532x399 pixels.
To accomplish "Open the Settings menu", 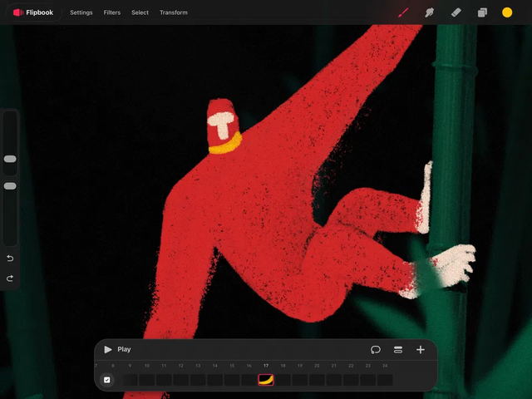I will [81, 12].
